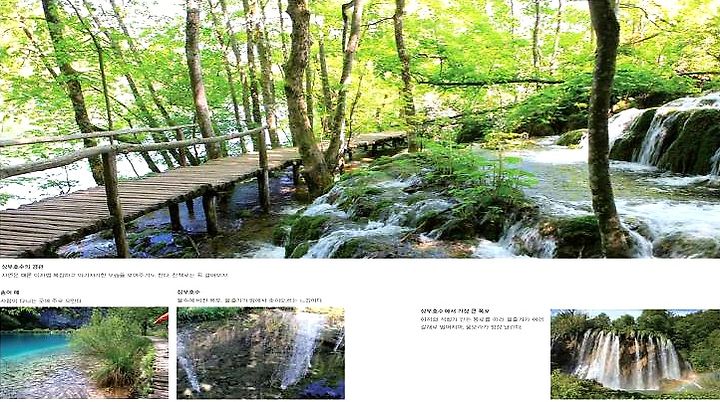The image size is (720, 402).
Task: Click the tall tree trunk right of the panorama's center
Action: pyautogui.click(x=604, y=129)
